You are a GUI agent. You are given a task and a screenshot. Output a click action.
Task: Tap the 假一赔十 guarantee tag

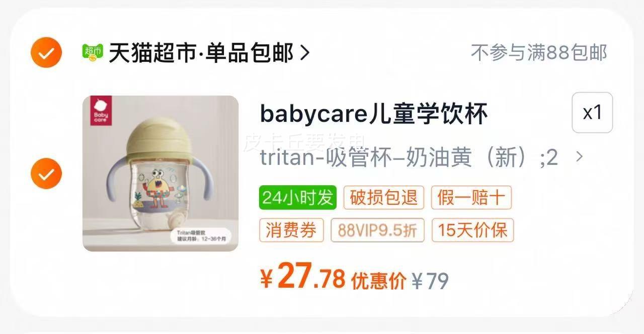[471, 198]
